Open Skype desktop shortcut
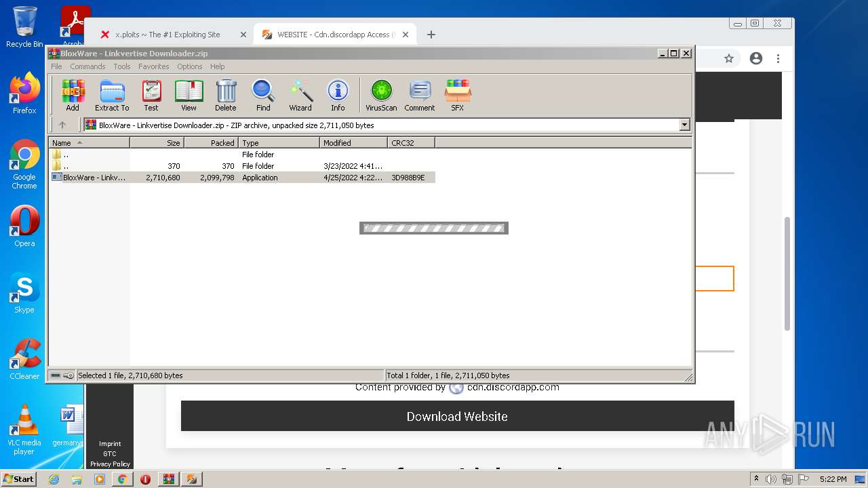Image resolution: width=868 pixels, height=488 pixels. (x=24, y=293)
